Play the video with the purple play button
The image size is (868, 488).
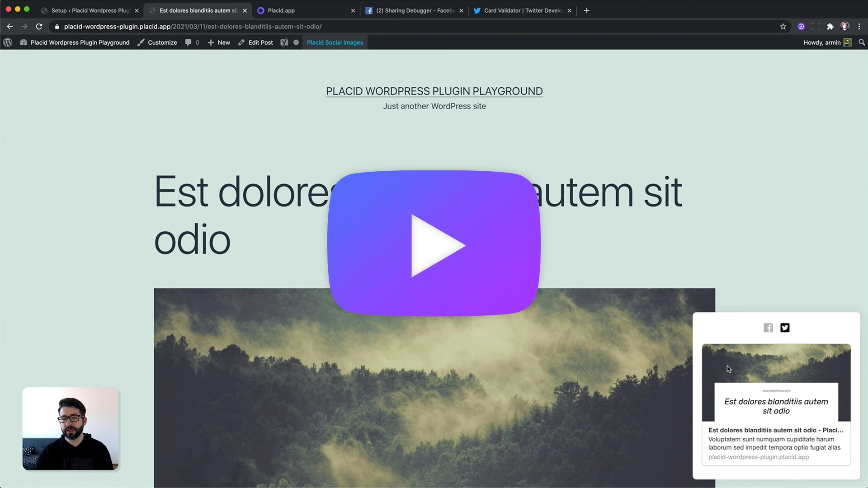[x=434, y=243]
